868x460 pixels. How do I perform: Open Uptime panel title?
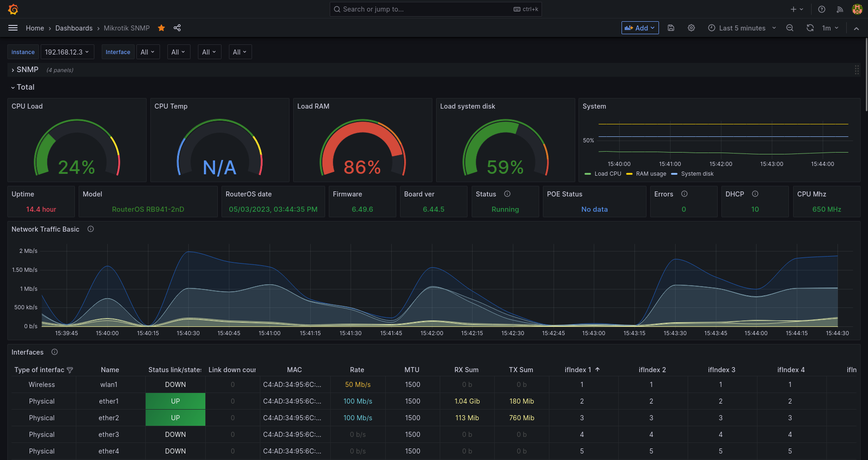point(23,194)
